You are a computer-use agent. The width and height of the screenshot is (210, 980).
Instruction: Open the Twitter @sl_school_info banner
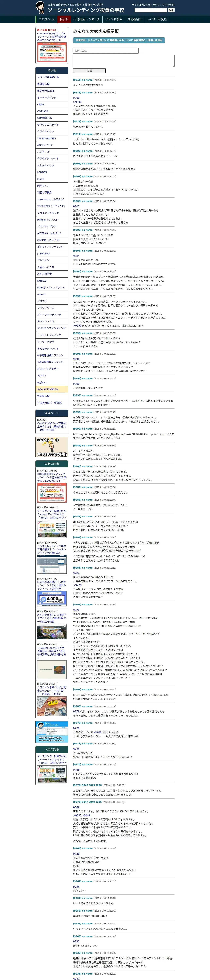point(52,732)
